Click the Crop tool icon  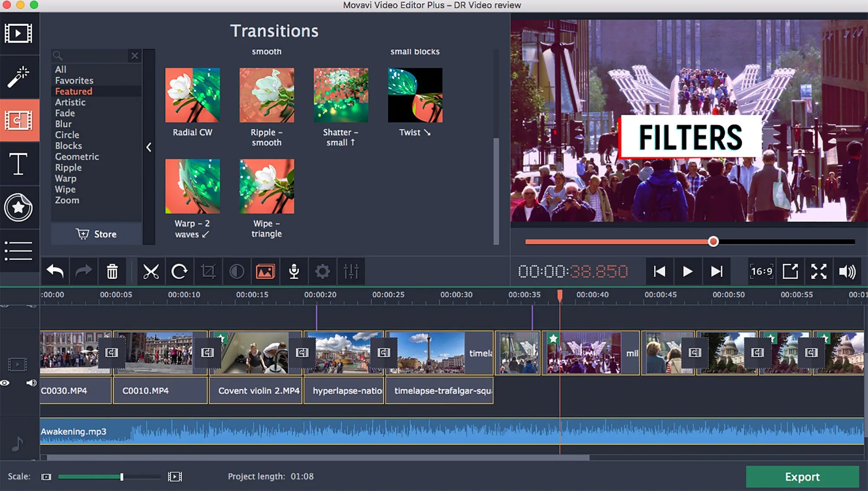[208, 272]
